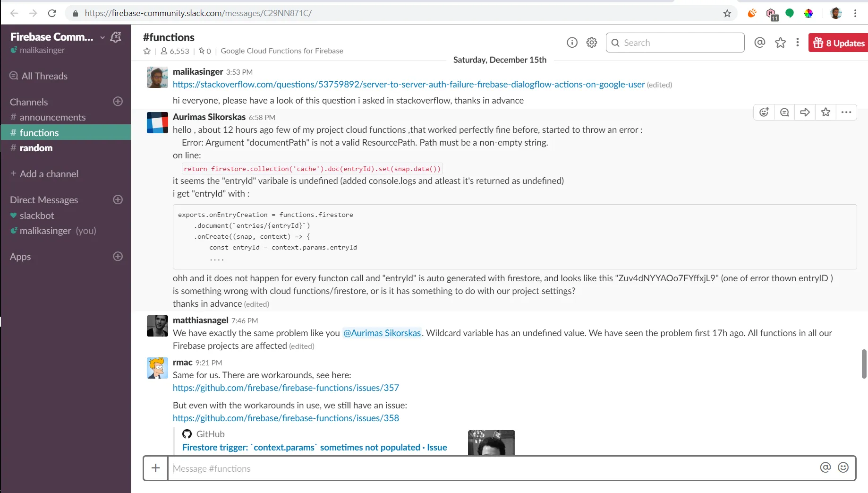Click the Saturday, December 15th date divider
This screenshot has height=493, width=868.
pos(500,60)
